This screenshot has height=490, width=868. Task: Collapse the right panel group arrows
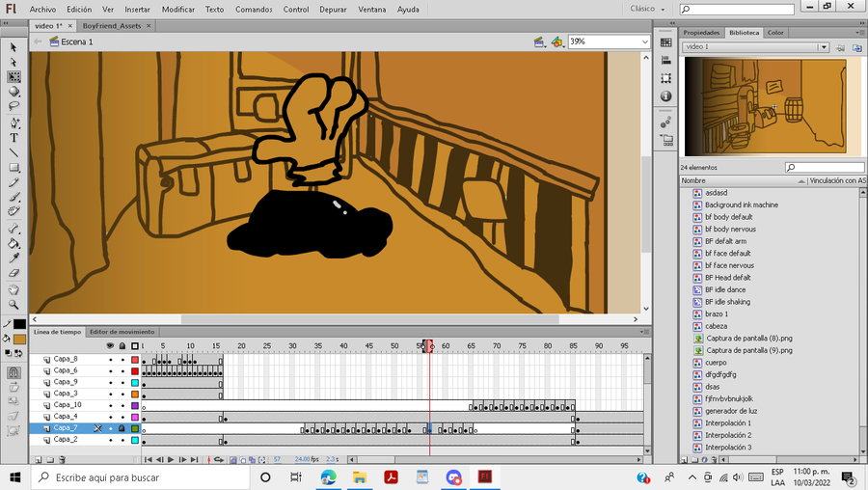(862, 23)
